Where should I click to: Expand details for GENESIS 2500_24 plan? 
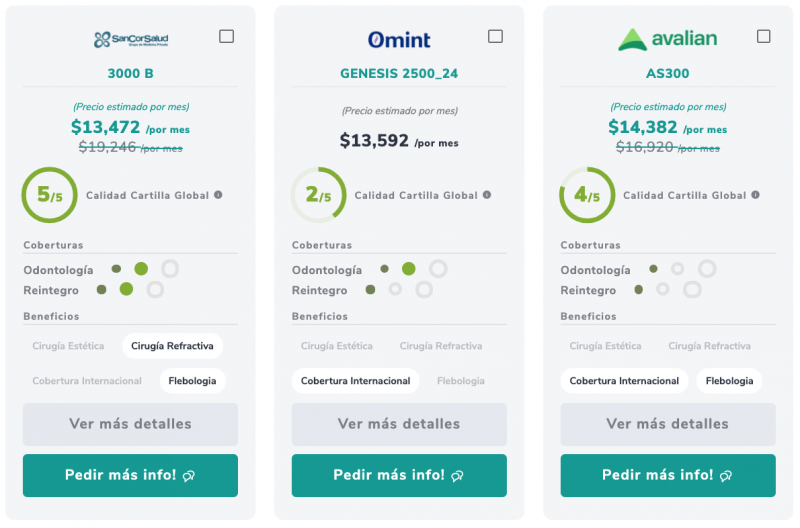click(399, 424)
